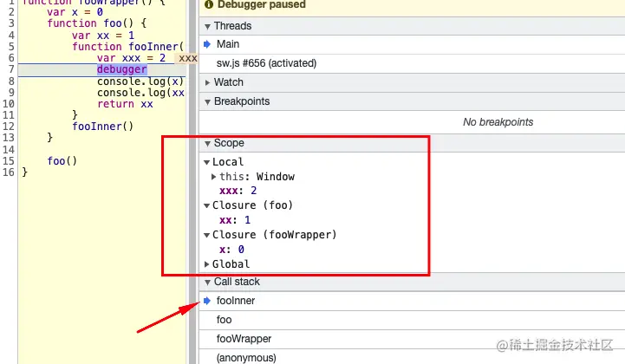Collapse the Breakpoints section
The width and height of the screenshot is (625, 364).
pyautogui.click(x=207, y=102)
